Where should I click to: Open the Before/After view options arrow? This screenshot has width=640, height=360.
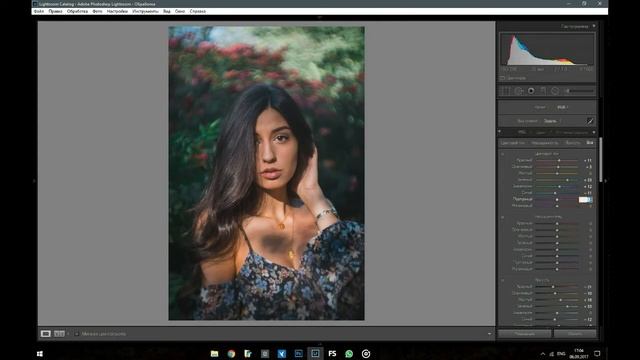pos(68,334)
